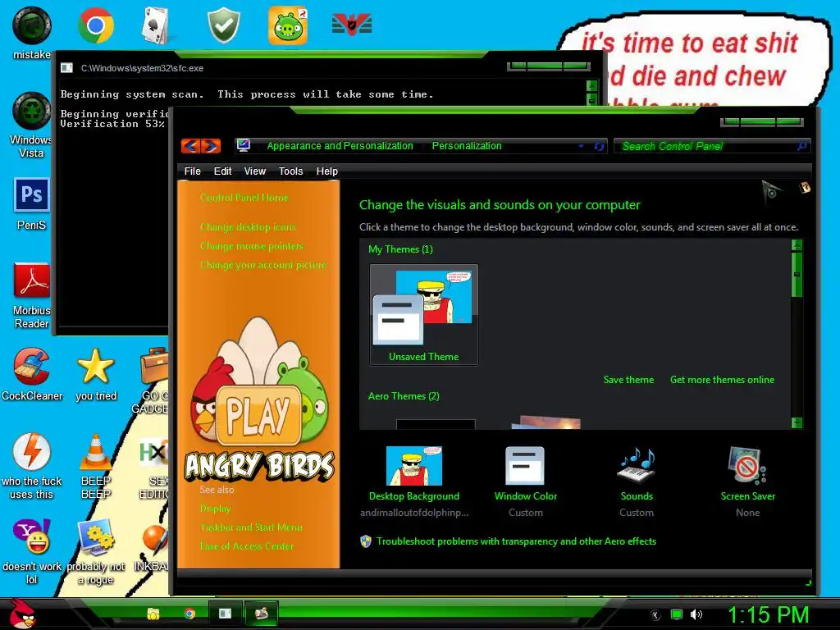Click theme list scrollbar up arrow
This screenshot has width=840, height=630.
point(797,245)
